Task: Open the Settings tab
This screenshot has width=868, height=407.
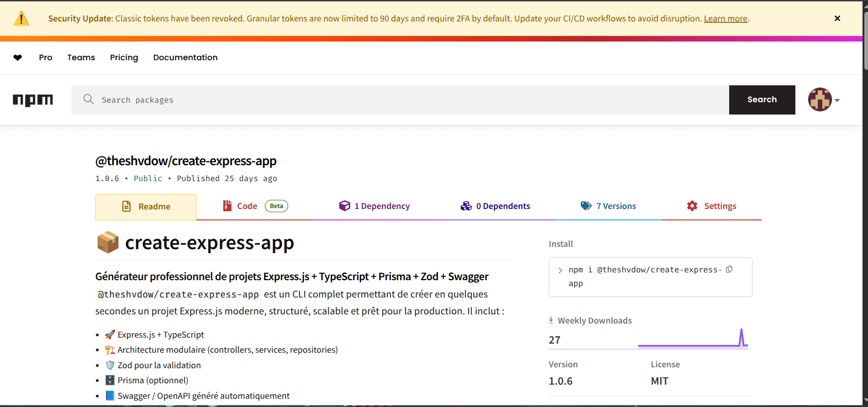Action: (711, 206)
